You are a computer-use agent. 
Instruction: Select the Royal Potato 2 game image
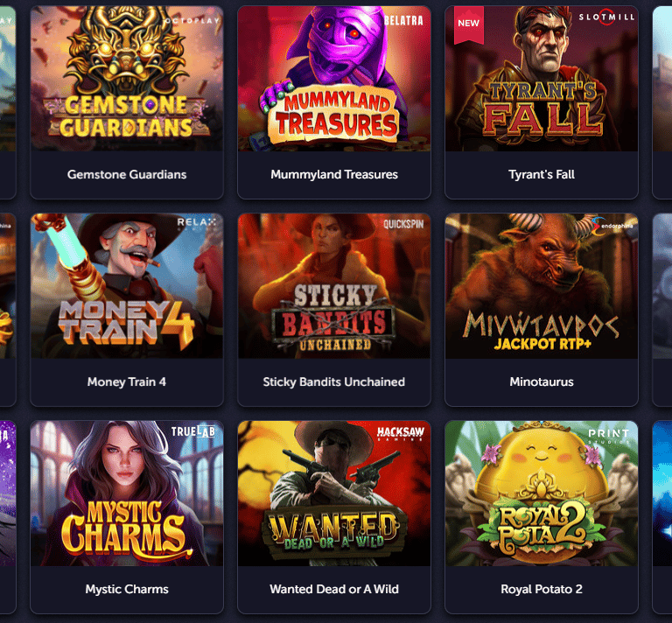(x=542, y=493)
